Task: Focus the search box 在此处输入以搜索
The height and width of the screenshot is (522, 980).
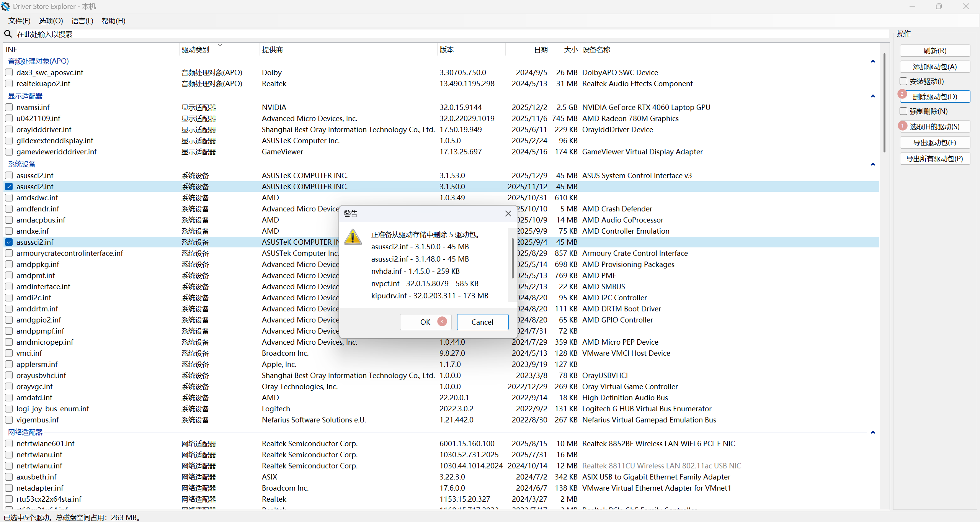Action: (452, 34)
